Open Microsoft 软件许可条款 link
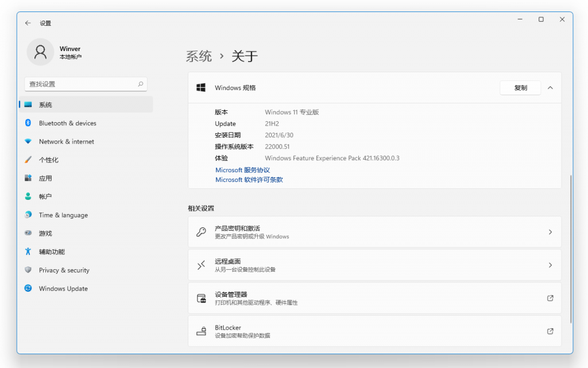The width and height of the screenshot is (588, 368). coord(249,180)
